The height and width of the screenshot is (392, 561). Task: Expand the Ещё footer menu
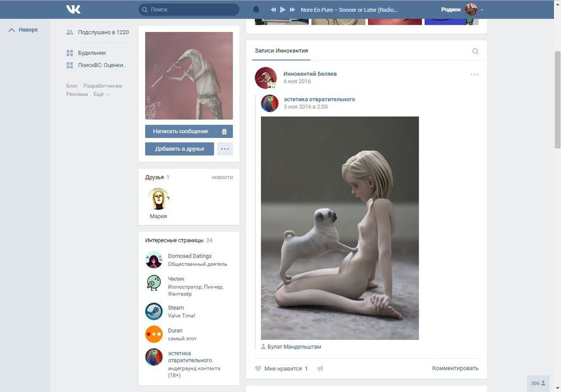(101, 94)
